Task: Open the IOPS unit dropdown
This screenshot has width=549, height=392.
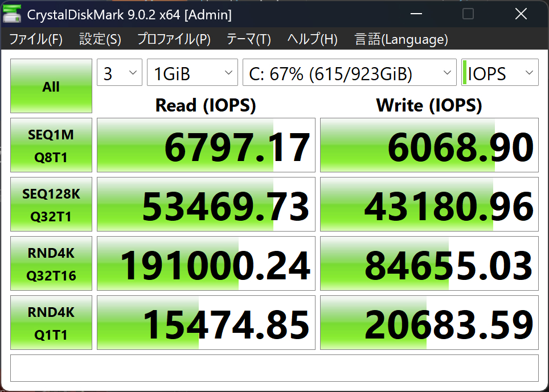Action: tap(500, 72)
